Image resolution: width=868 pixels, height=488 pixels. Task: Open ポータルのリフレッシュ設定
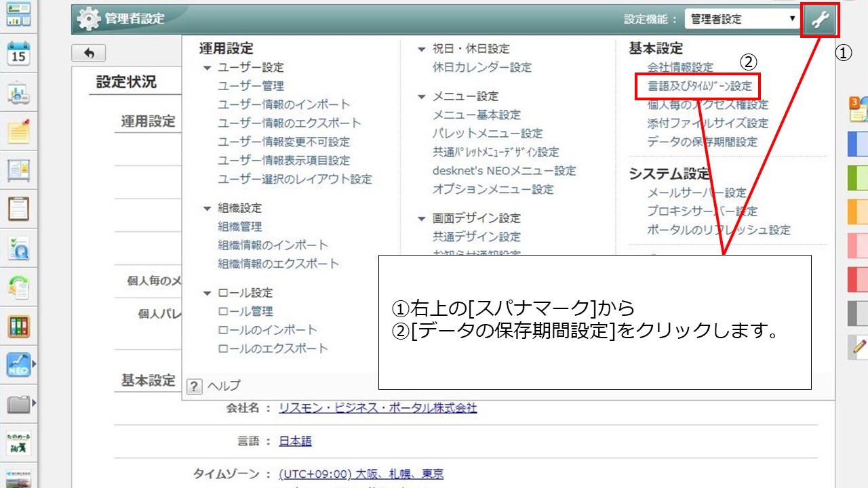point(719,230)
